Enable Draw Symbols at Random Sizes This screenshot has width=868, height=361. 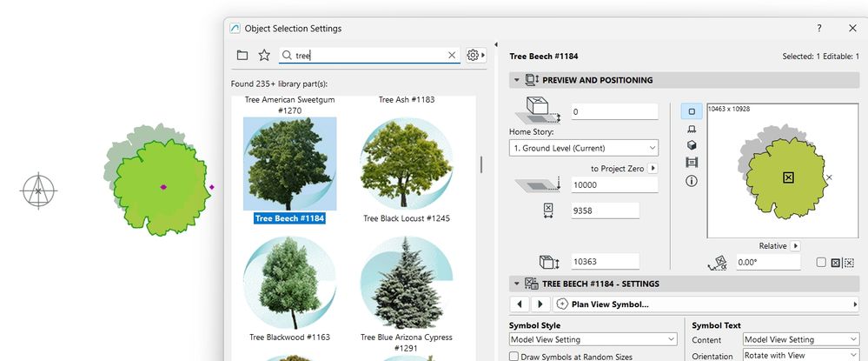pos(514,357)
